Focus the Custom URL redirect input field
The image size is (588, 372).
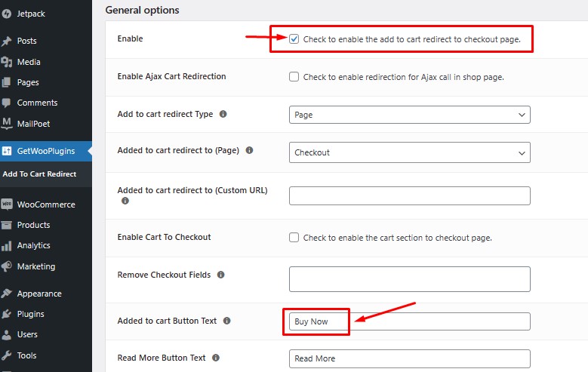(409, 196)
